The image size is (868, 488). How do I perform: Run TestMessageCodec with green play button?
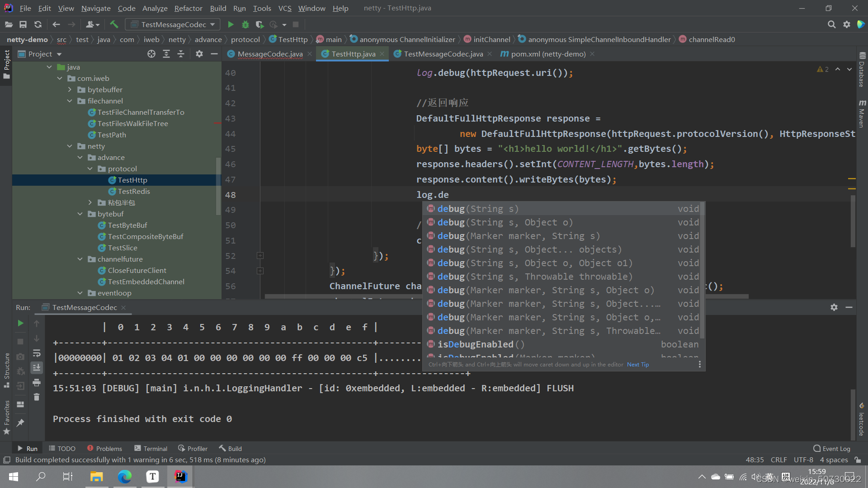pos(231,24)
